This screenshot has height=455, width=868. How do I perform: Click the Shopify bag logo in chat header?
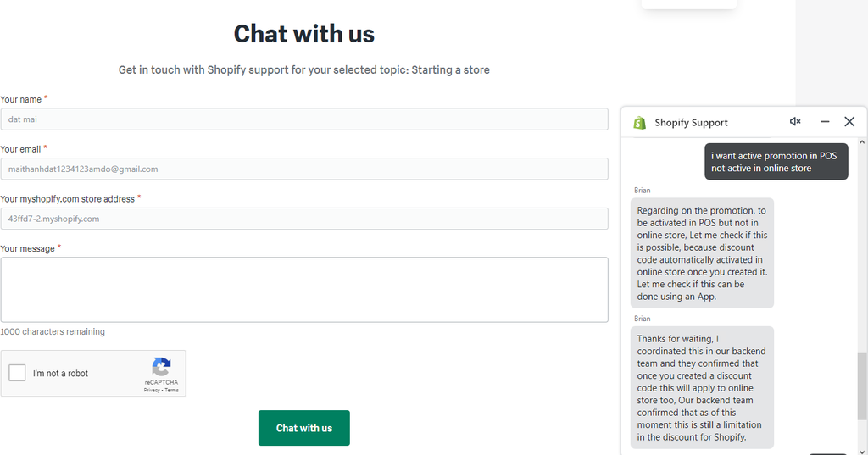640,123
